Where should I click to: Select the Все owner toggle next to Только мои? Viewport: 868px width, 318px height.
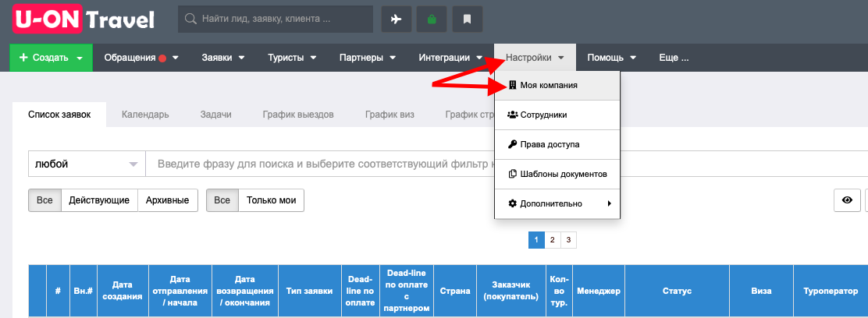click(222, 200)
